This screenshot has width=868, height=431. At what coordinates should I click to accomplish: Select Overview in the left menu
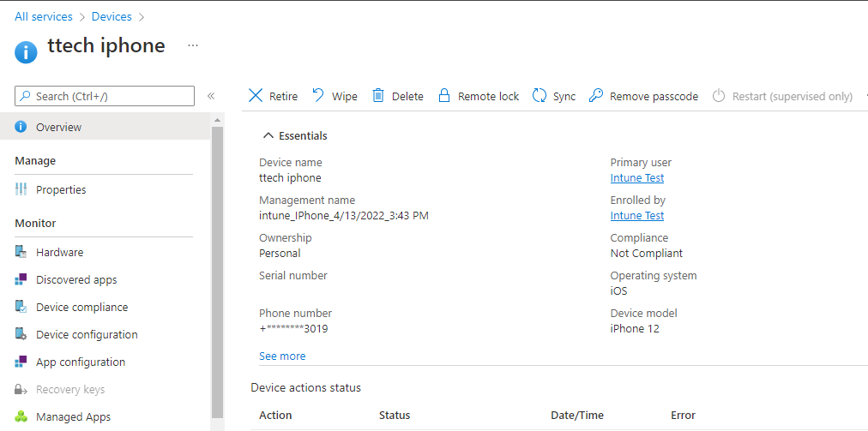click(58, 128)
